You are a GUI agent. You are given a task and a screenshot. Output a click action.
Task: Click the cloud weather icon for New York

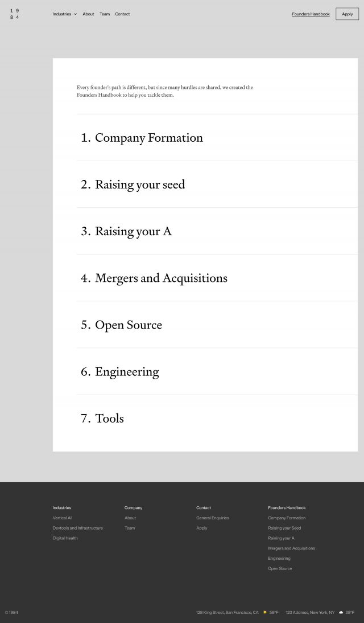(341, 612)
